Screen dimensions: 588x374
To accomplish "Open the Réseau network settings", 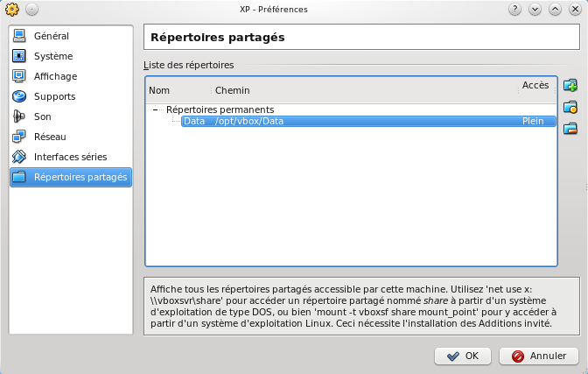I will tap(50, 137).
